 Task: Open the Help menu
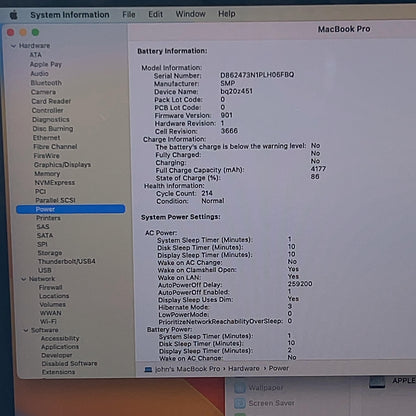pyautogui.click(x=227, y=14)
